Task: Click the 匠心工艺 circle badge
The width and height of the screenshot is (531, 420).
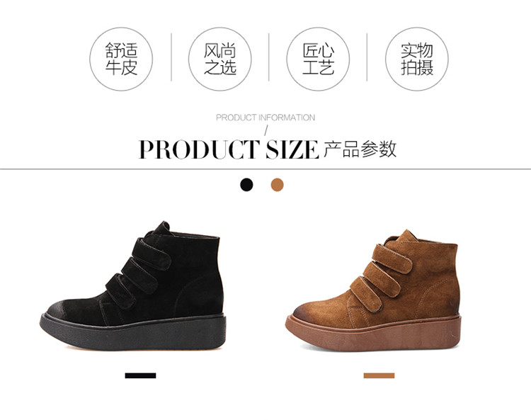Action: [318, 59]
